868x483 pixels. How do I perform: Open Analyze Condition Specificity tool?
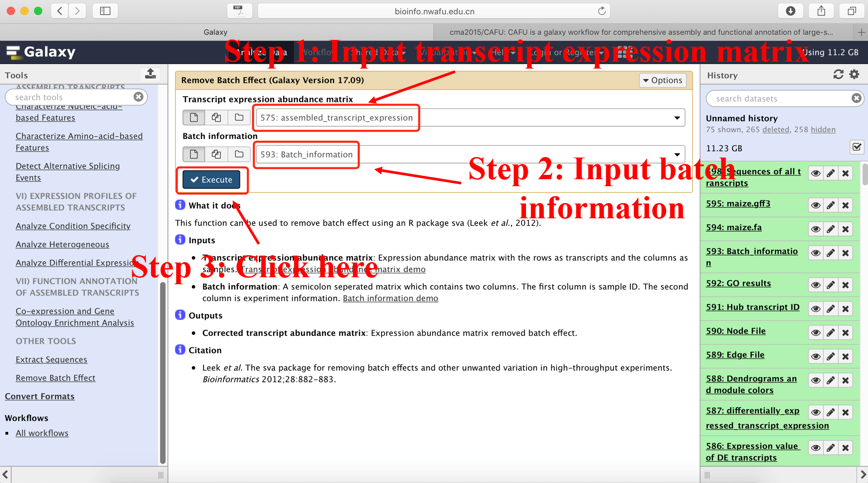coord(73,226)
